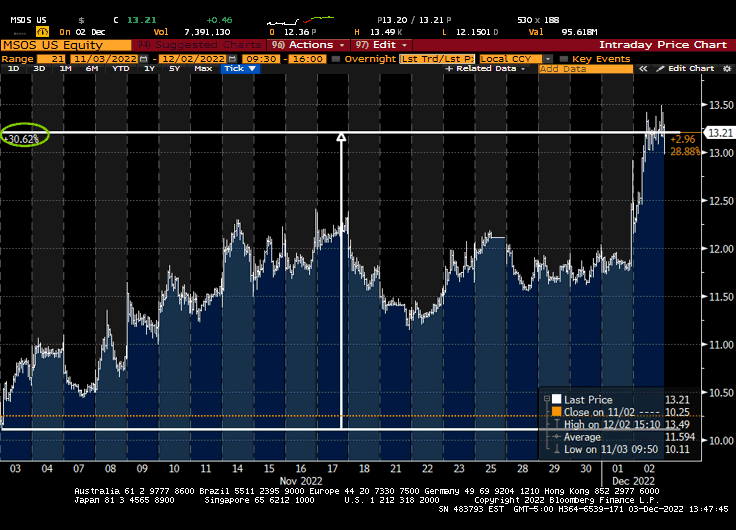The image size is (736, 530).
Task: Open the Edit dropdown menu
Action: coord(381,45)
